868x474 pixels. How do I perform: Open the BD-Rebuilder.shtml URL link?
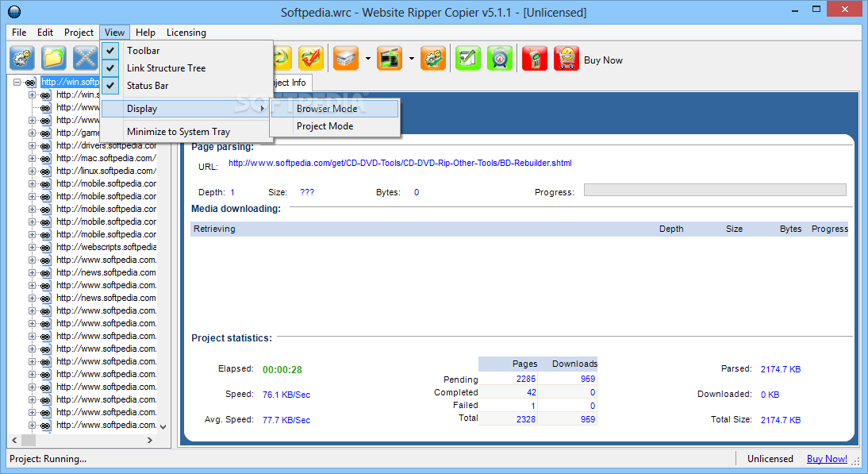point(400,163)
